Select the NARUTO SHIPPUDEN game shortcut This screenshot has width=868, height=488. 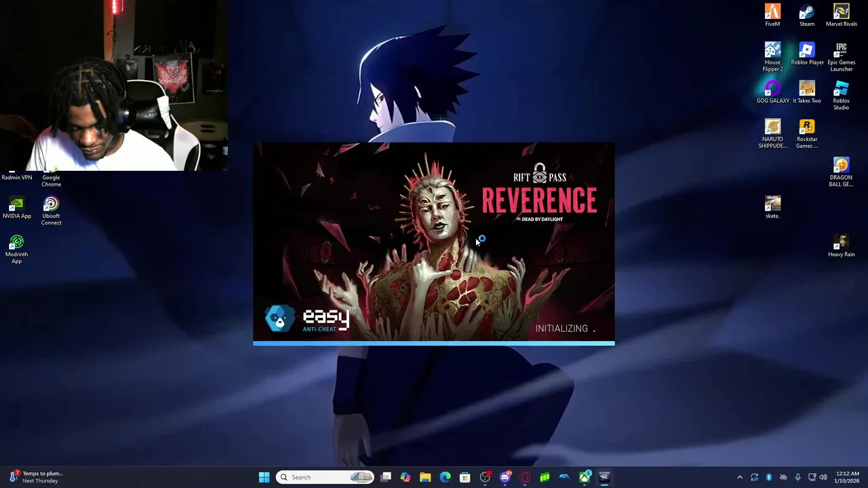pyautogui.click(x=772, y=134)
